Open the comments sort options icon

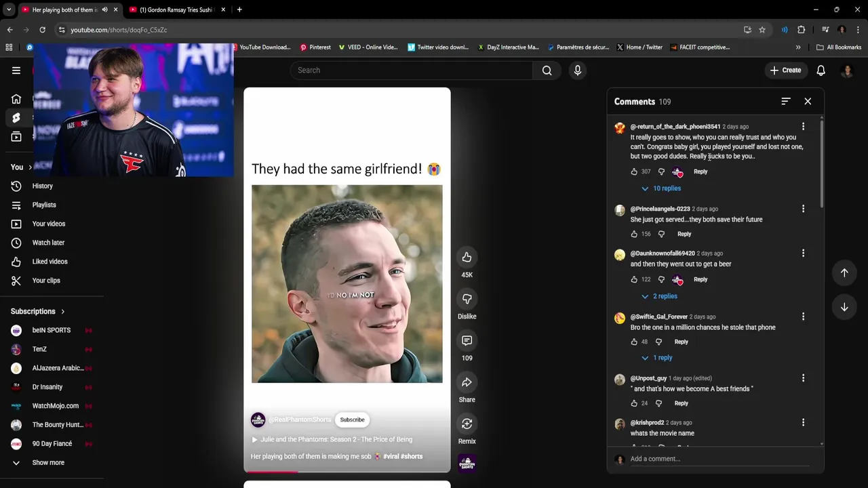click(785, 101)
